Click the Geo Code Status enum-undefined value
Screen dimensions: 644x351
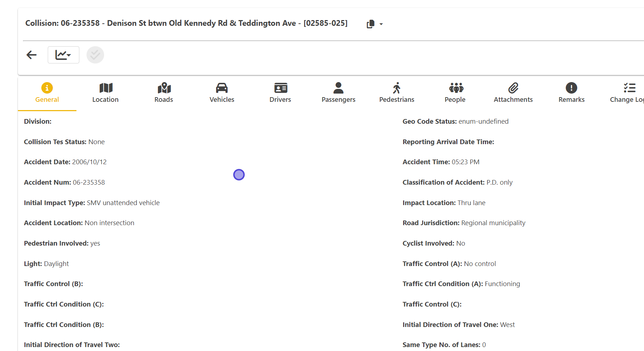tap(483, 122)
